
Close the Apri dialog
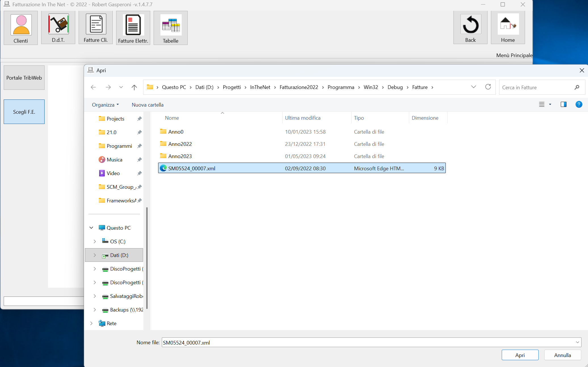(582, 70)
